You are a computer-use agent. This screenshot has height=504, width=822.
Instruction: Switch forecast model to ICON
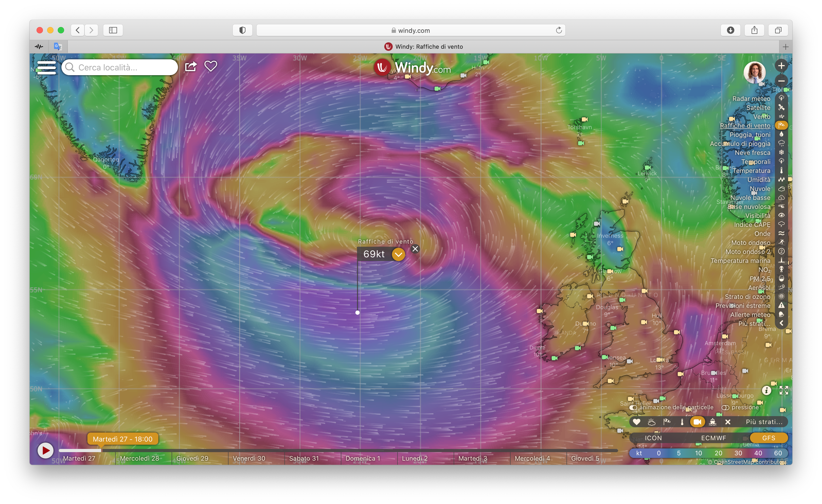click(x=653, y=438)
